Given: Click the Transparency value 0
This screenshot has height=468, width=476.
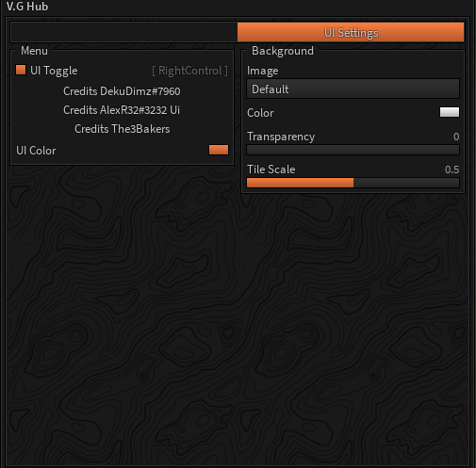Looking at the screenshot, I should [456, 137].
